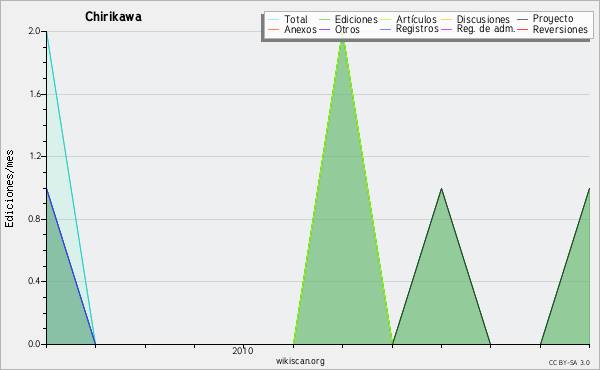Click the chart title Chirikawa
This screenshot has width=600, height=370.
pos(113,17)
